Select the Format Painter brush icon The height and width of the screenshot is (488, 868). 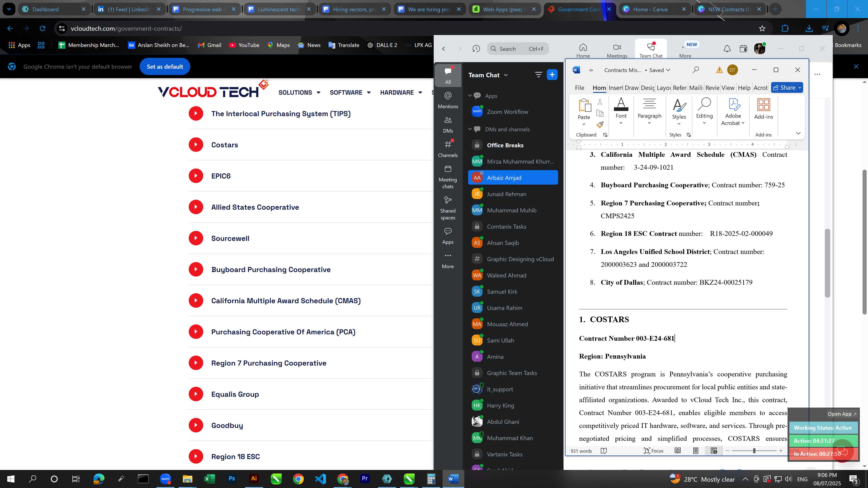coord(600,125)
